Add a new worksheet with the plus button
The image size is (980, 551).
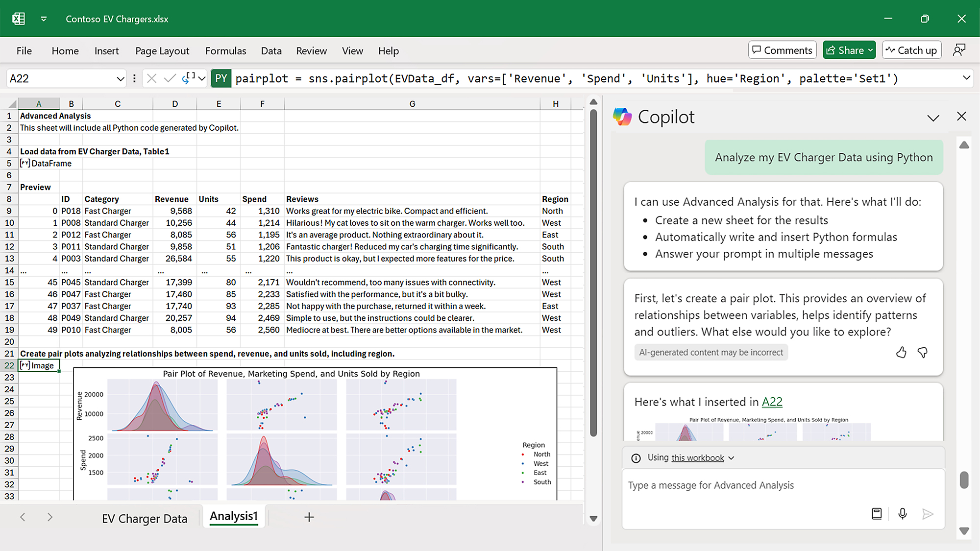[309, 517]
